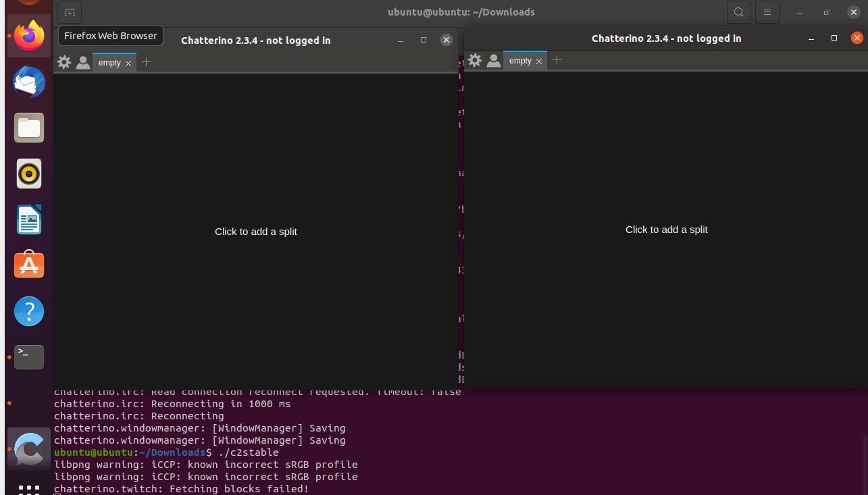Open Help from the dock
This screenshot has height=495, width=868.
point(29,311)
